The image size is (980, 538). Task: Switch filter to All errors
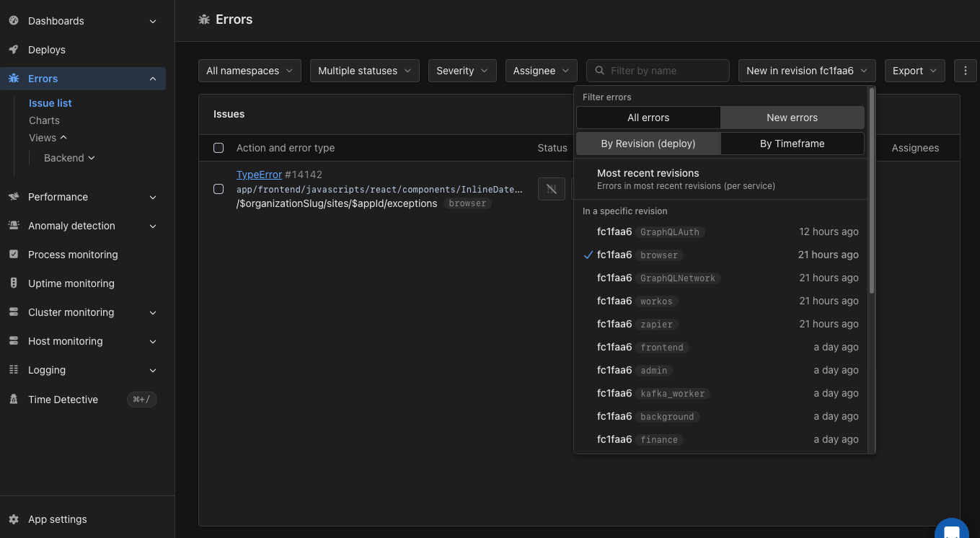point(648,118)
